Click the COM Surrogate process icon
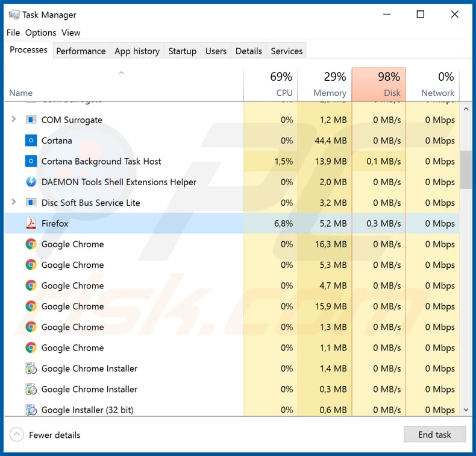 click(31, 119)
